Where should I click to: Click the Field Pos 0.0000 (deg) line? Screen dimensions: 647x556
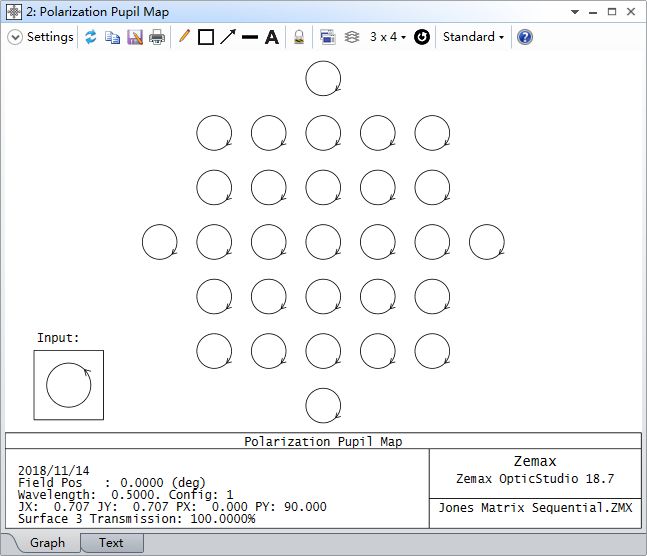(x=112, y=483)
